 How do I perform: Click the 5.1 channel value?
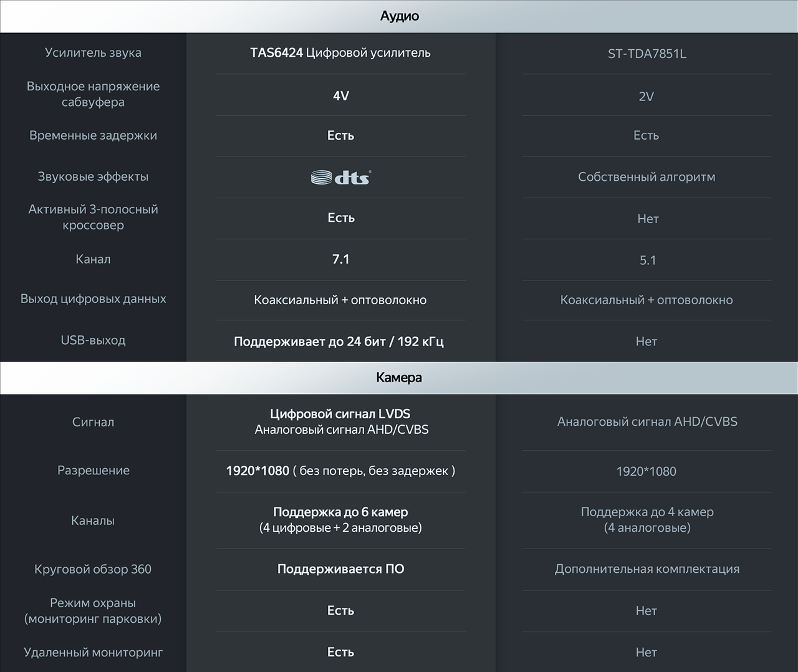coord(647,261)
